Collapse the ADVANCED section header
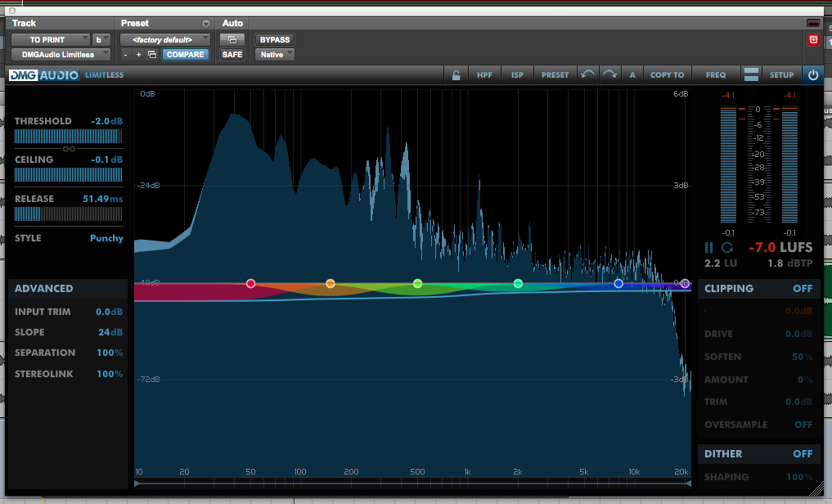Viewport: 832px width, 504px height. tap(68, 289)
